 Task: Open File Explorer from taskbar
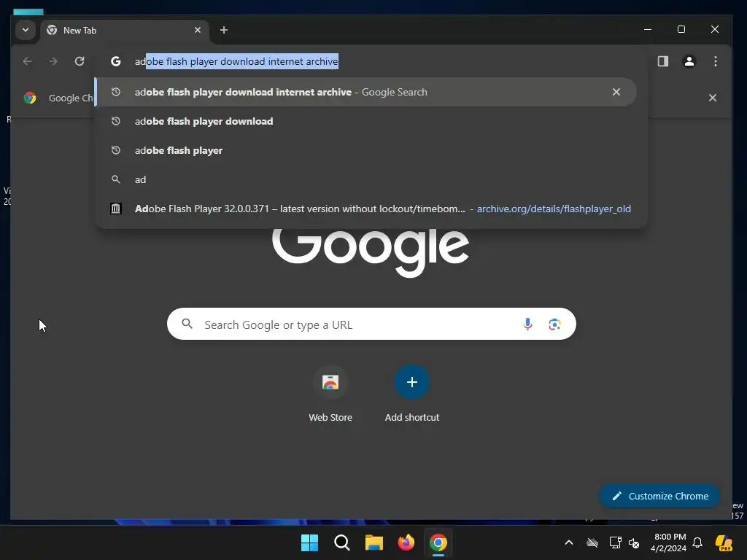pyautogui.click(x=374, y=542)
